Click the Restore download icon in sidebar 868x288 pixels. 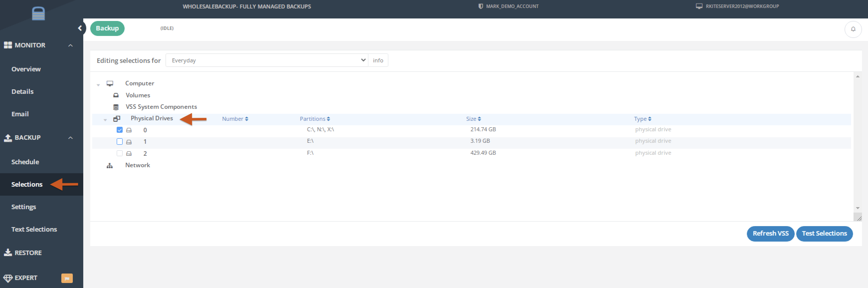click(x=8, y=252)
